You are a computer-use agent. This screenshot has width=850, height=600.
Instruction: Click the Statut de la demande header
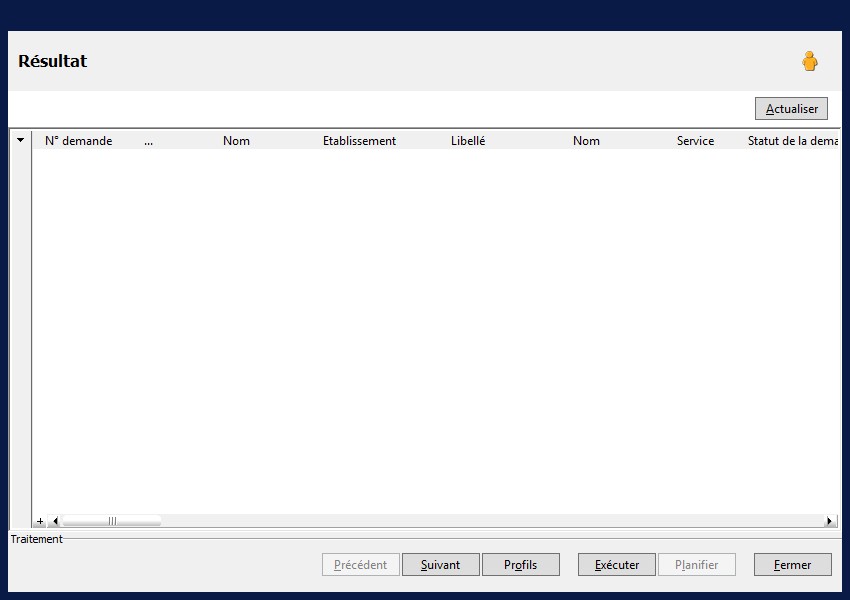pyautogui.click(x=793, y=141)
